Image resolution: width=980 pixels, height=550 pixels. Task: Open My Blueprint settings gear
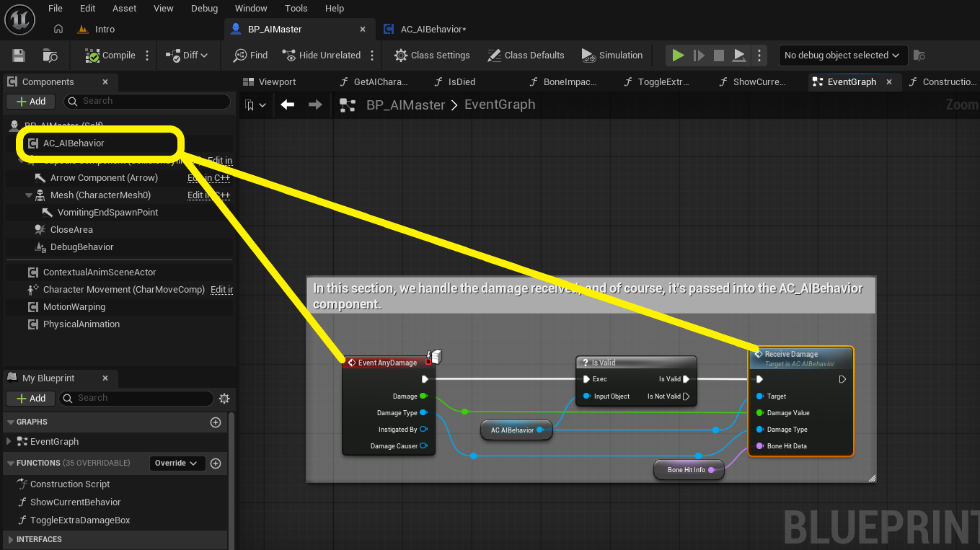[x=224, y=399]
